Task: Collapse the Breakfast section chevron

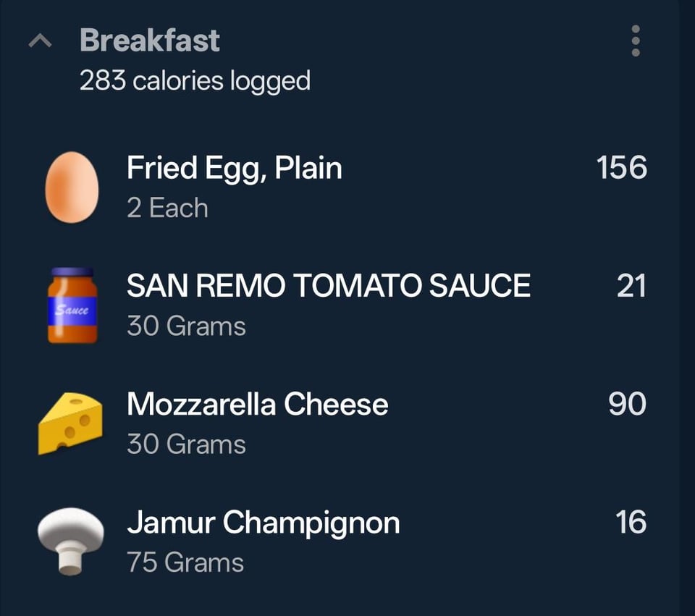Action: tap(41, 43)
